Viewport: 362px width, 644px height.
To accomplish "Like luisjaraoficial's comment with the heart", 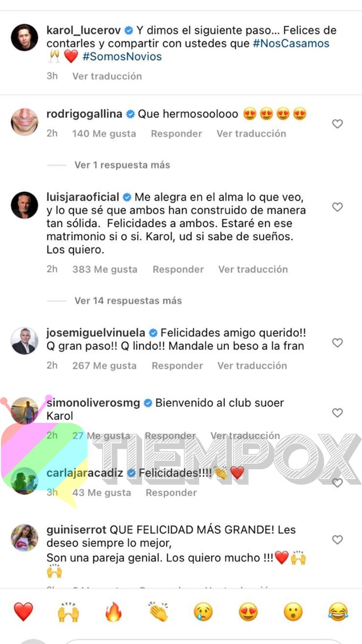I will point(338,207).
